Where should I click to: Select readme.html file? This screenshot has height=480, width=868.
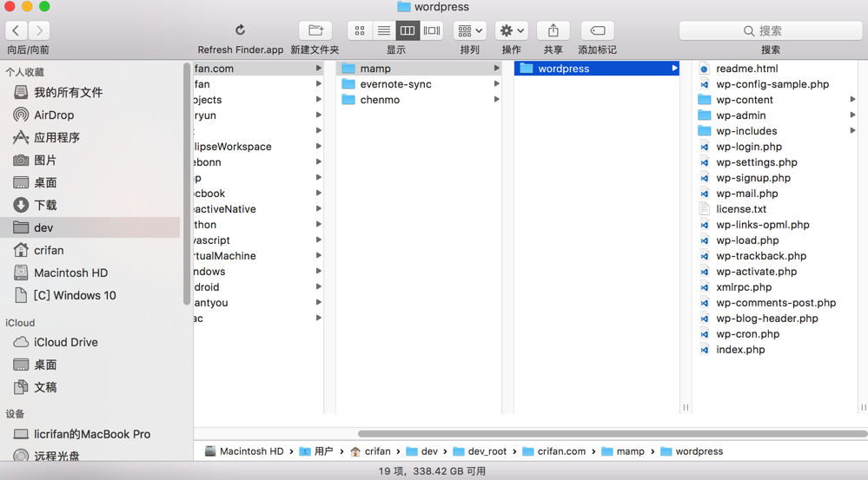point(746,69)
